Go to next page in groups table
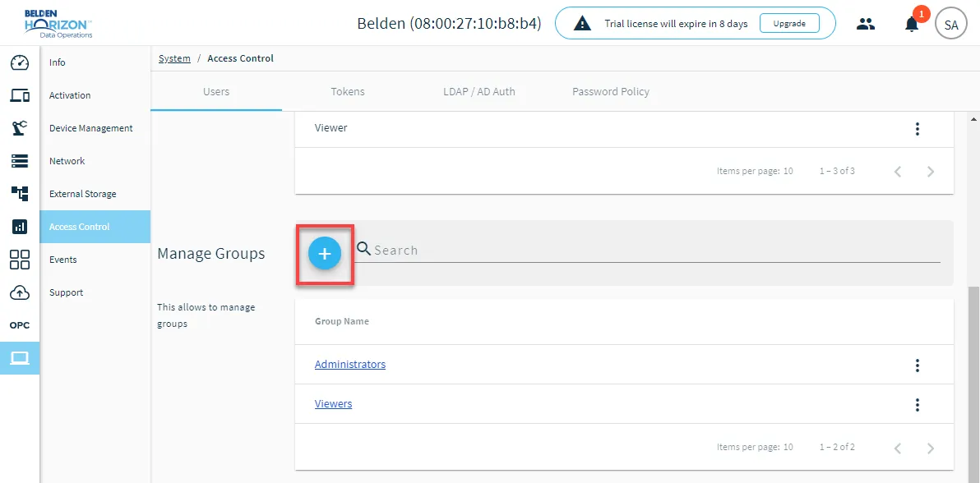The width and height of the screenshot is (980, 483). [x=930, y=448]
